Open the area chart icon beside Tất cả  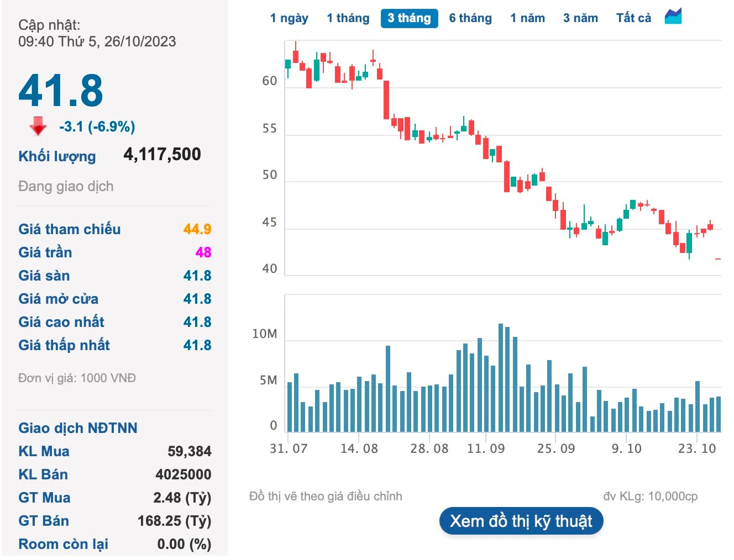coord(673,17)
